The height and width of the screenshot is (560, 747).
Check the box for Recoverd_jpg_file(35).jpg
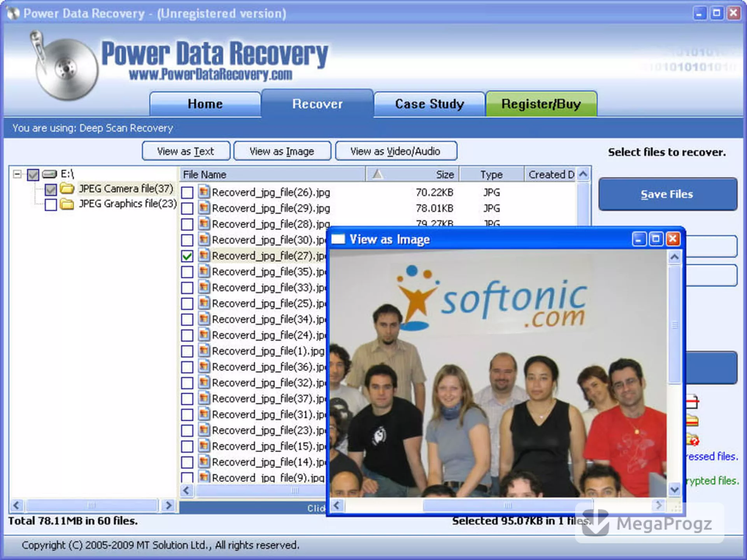pyautogui.click(x=187, y=272)
